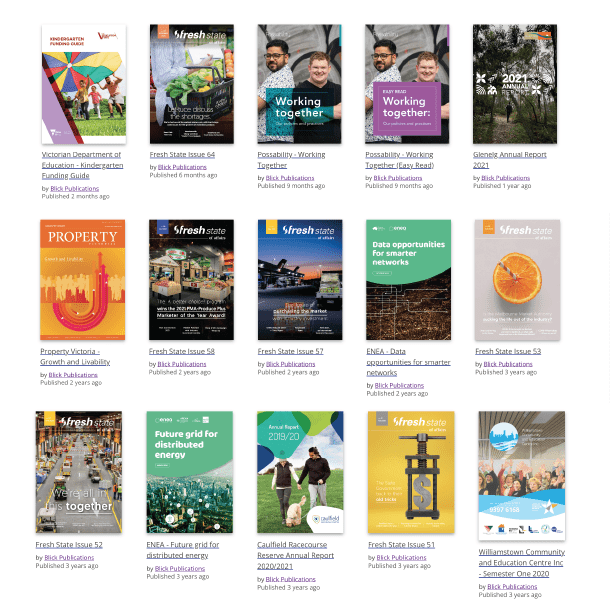Image resolution: width=610 pixels, height=610 pixels.
Task: Open the Fresh State Issue 64 cover
Action: 191,84
